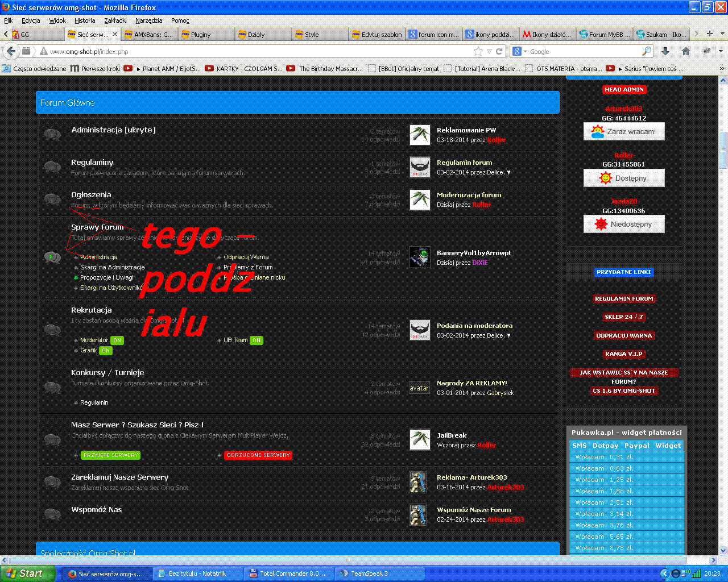This screenshot has height=582, width=728.
Task: Click the ON badge next to UB Team
Action: 257,340
